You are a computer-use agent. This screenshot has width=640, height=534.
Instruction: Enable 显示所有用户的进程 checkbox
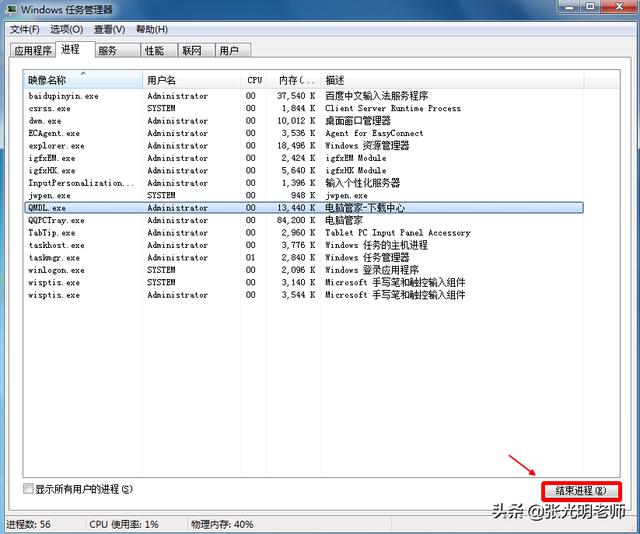pyautogui.click(x=28, y=489)
